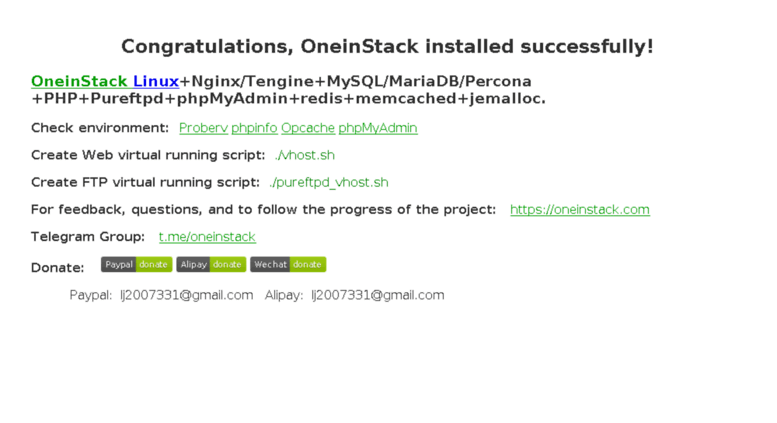Open the OneinStack heading link
Image resolution: width=777 pixels, height=423 pixels.
(x=79, y=81)
